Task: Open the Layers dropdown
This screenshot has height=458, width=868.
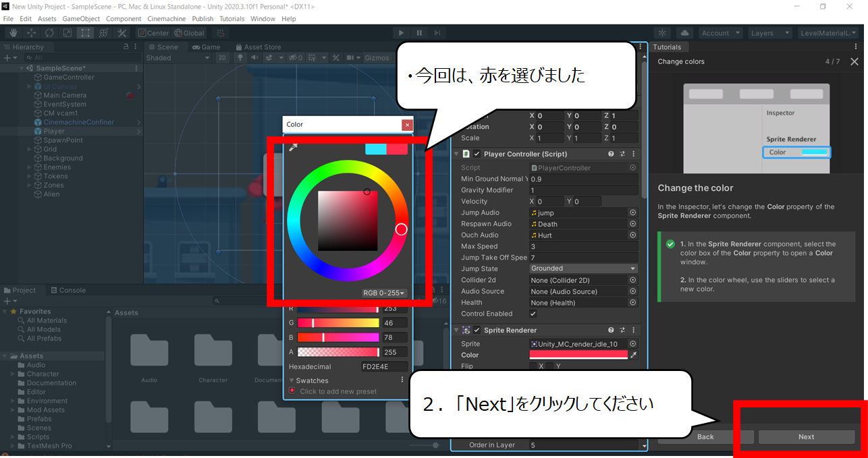Action: [770, 33]
